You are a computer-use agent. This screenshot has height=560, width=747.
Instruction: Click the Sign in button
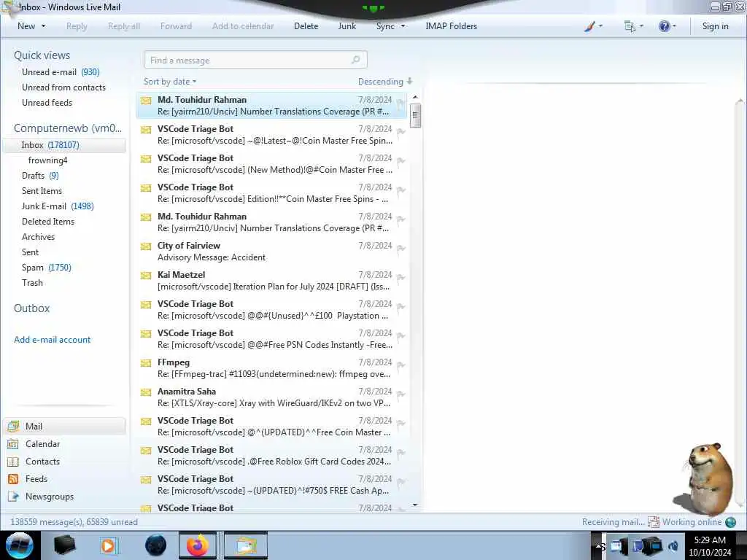pos(715,26)
